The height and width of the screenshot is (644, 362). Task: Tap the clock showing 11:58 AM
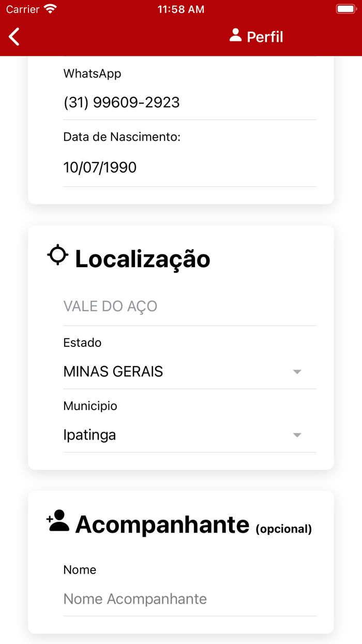click(x=180, y=8)
